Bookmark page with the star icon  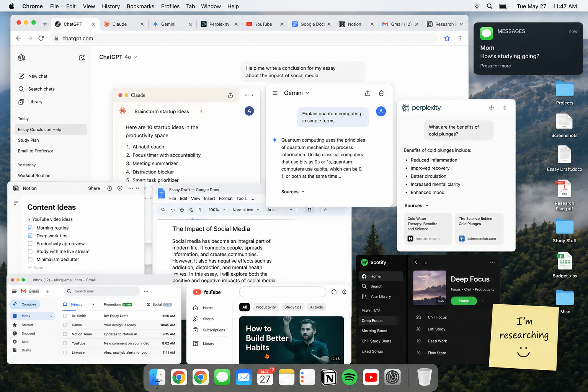[x=447, y=38]
